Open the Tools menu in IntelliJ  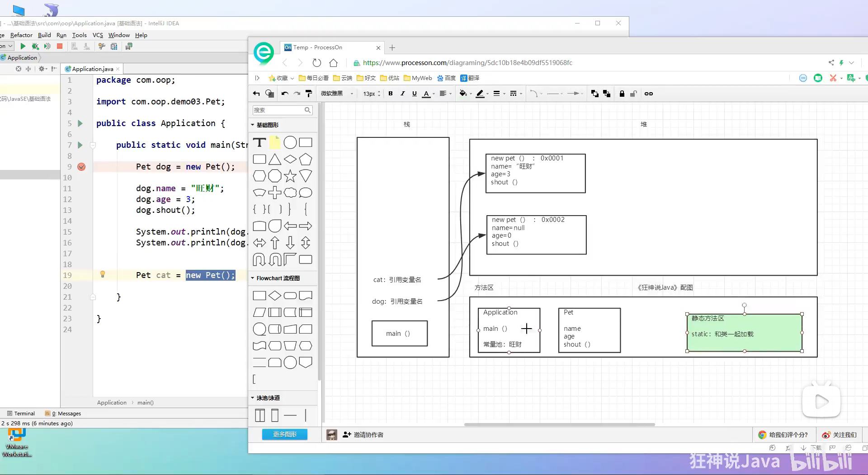(x=79, y=35)
